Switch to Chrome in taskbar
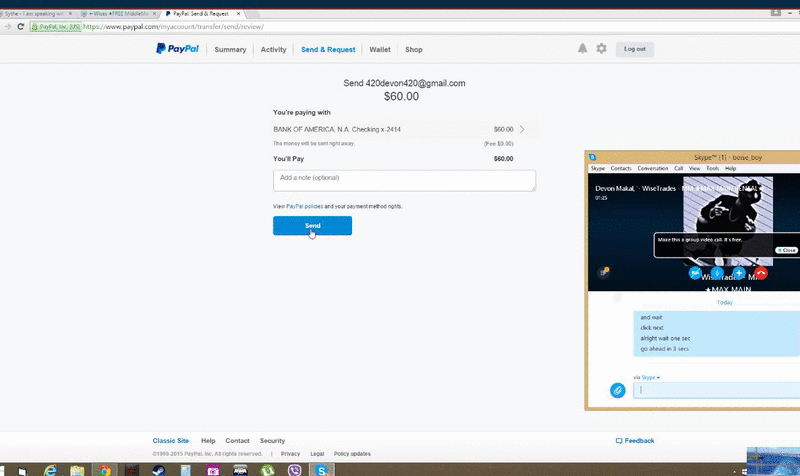The height and width of the screenshot is (476, 800). [105, 470]
